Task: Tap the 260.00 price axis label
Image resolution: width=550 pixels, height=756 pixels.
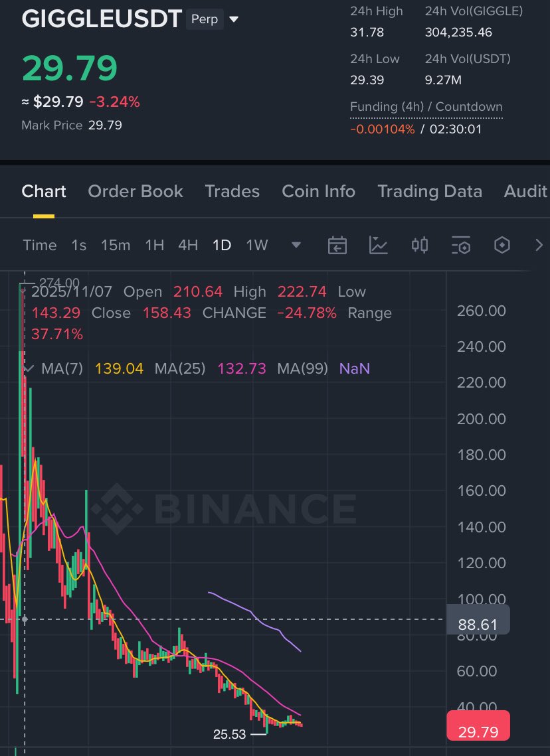Action: (482, 311)
